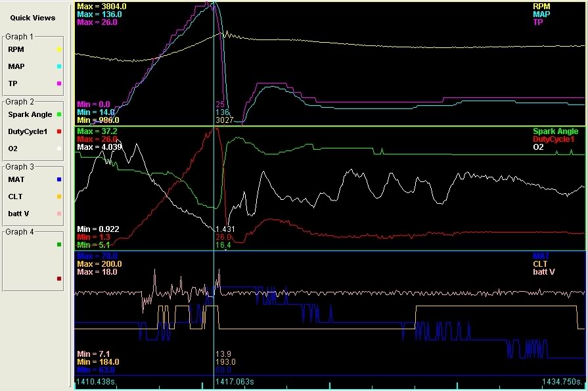Click the blue MAT color swatch
This screenshot has height=391, width=588.
pyautogui.click(x=59, y=179)
